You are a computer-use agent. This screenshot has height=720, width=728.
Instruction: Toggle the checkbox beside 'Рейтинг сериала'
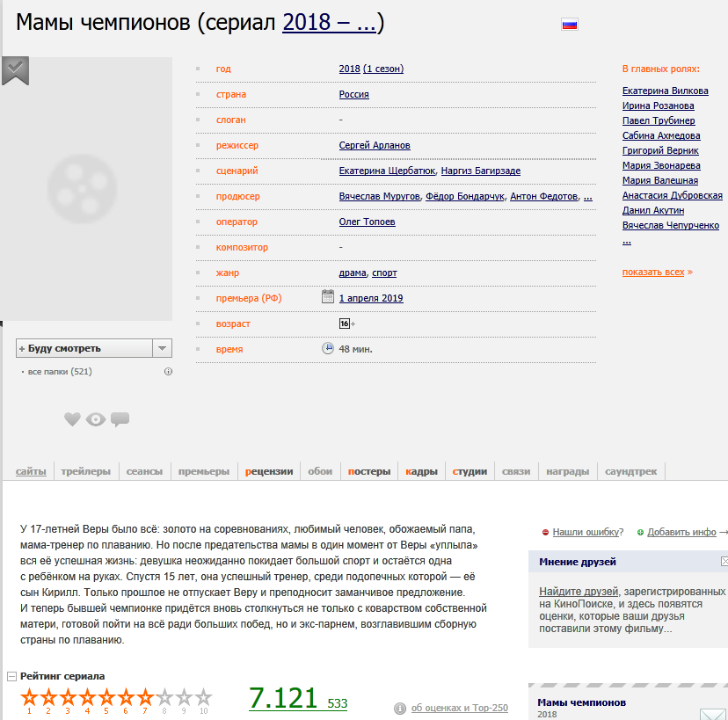click(x=11, y=676)
